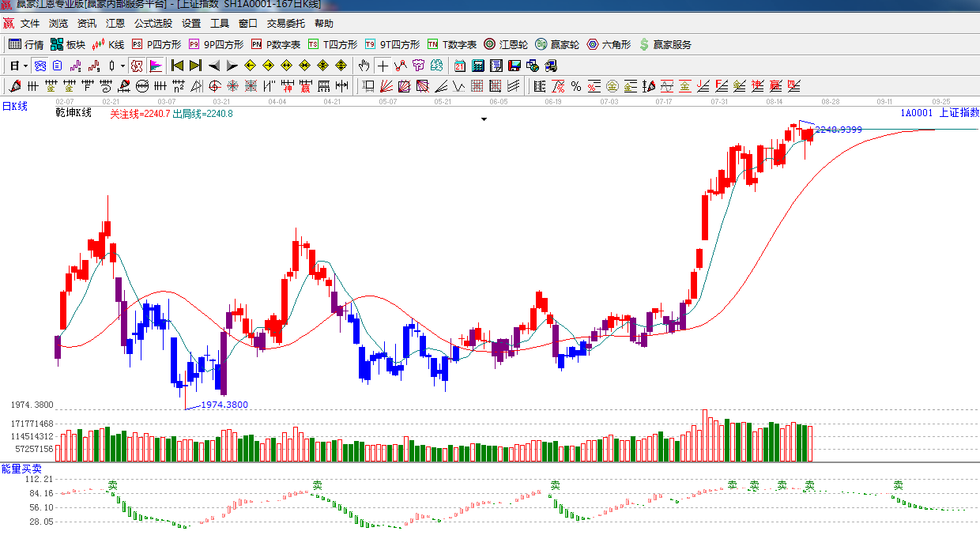
Task: Click the 行情 quotes button
Action: point(26,45)
